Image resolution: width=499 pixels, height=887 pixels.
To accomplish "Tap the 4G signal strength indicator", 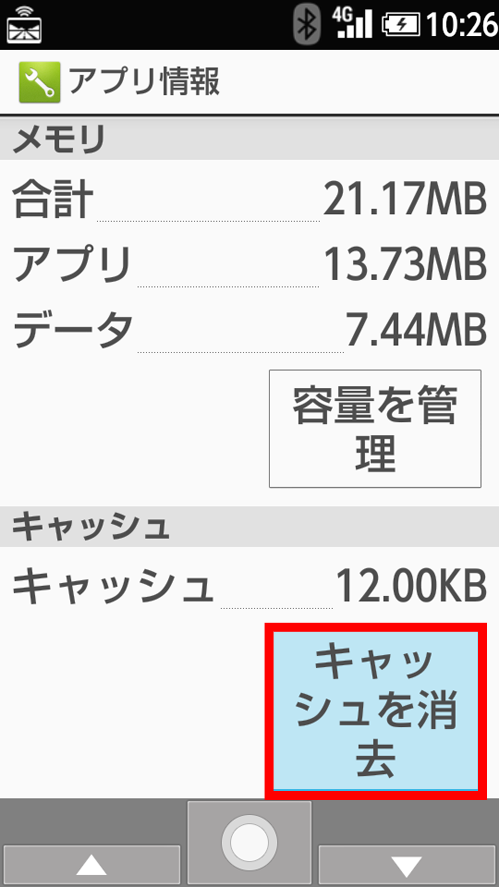I will pyautogui.click(x=352, y=23).
